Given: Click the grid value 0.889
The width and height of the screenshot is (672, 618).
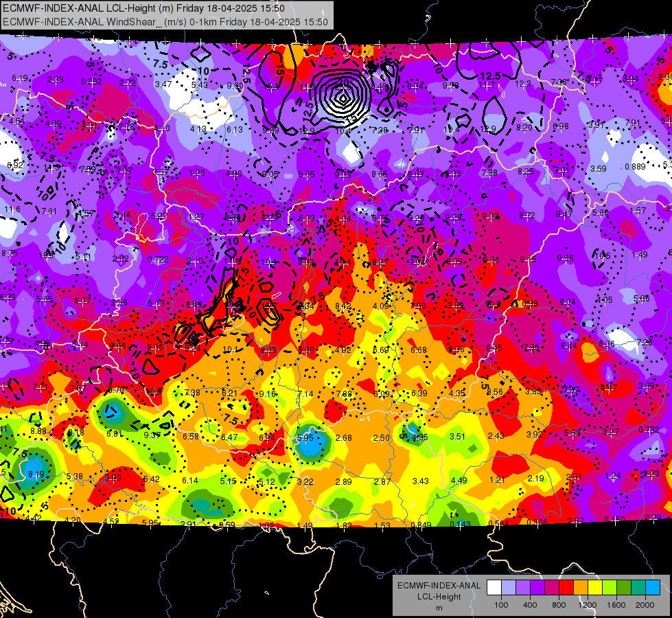Looking at the screenshot, I should (635, 166).
